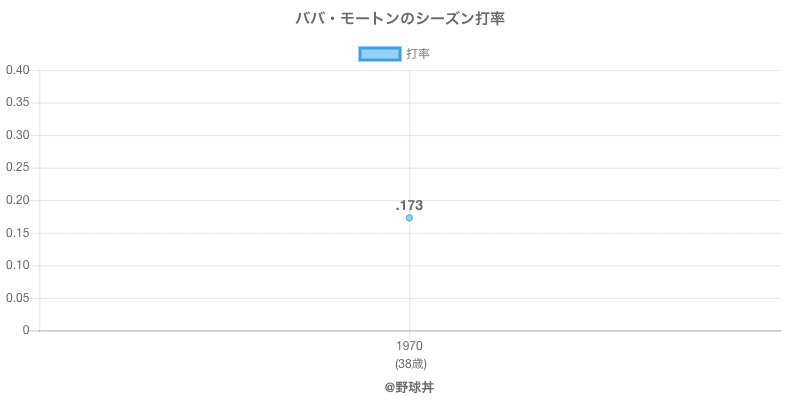Click the (38歳) age label

point(409,363)
